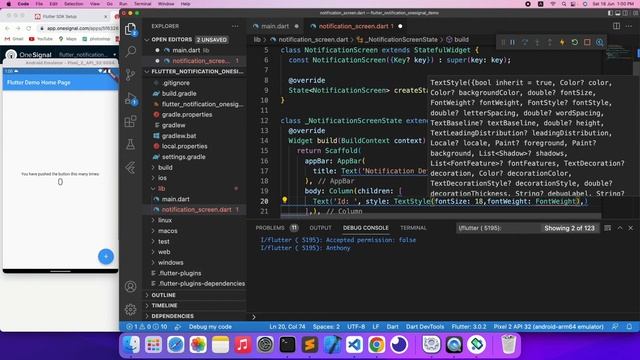640x360 pixels.
Task: Open the Selection menu in menu bar
Action: tap(73, 4)
